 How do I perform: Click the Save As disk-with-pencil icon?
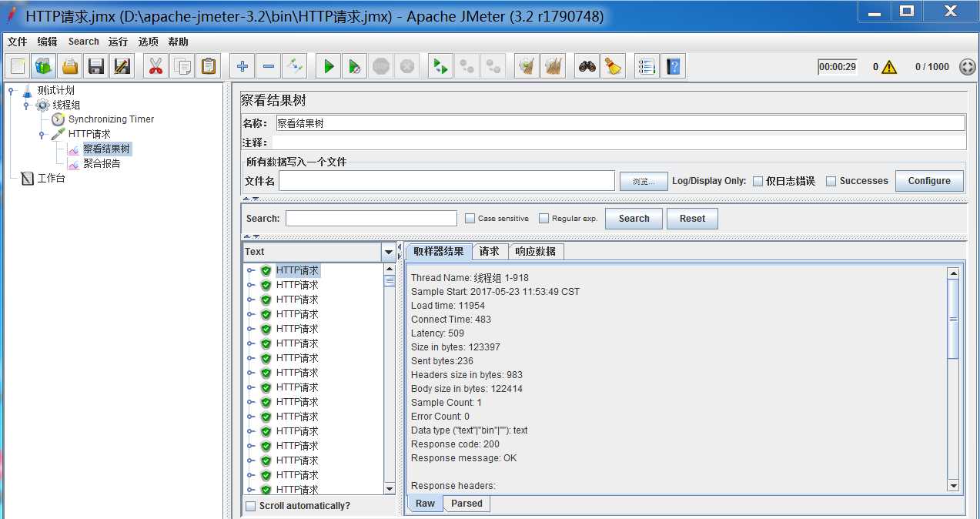[122, 66]
